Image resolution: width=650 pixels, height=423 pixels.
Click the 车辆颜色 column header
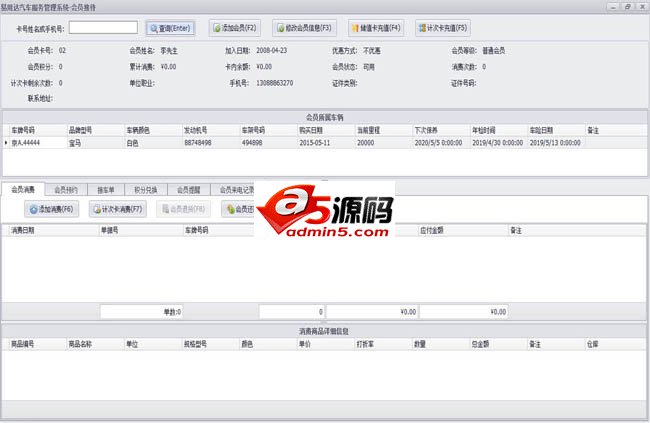coord(153,130)
